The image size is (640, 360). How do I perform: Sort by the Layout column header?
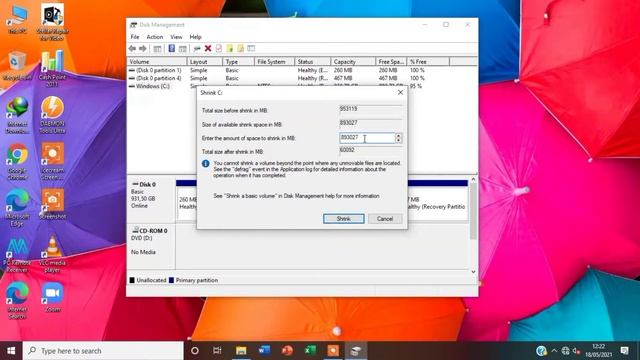205,62
